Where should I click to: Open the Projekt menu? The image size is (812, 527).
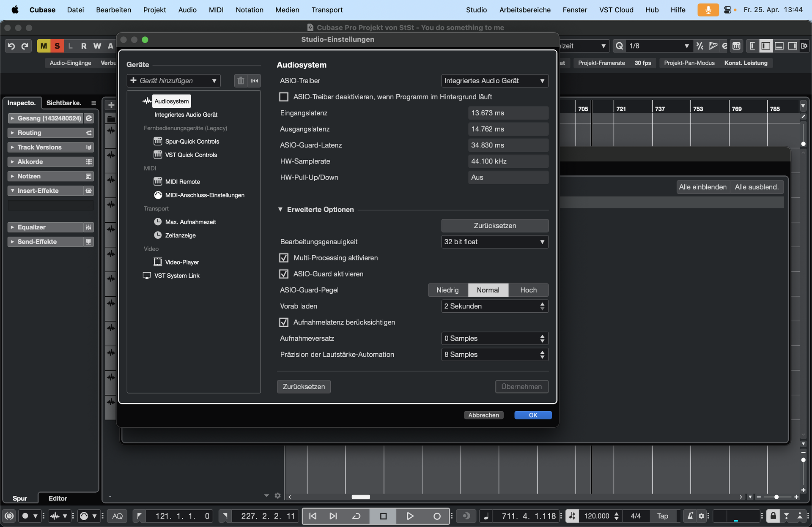pyautogui.click(x=154, y=10)
